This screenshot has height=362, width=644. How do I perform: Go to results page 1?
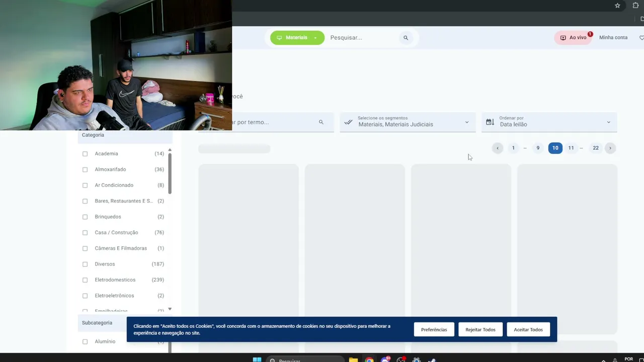[513, 148]
